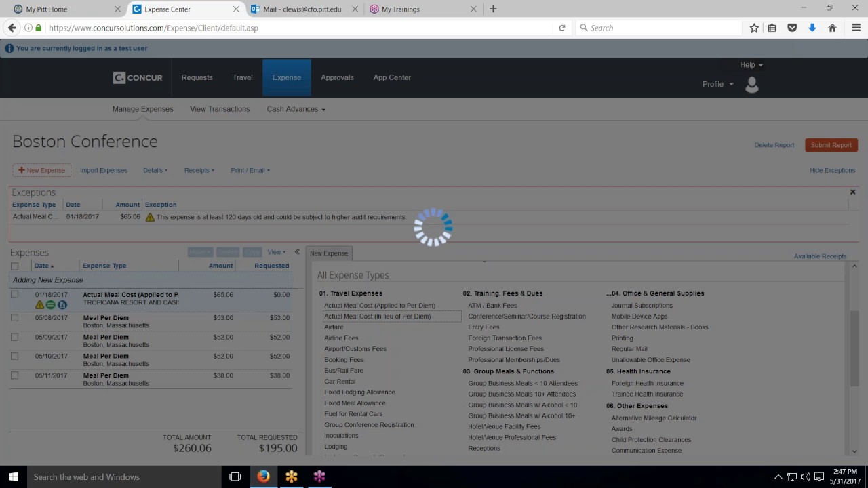868x488 pixels.
Task: Toggle the select-all expenses checkbox
Action: click(x=15, y=266)
